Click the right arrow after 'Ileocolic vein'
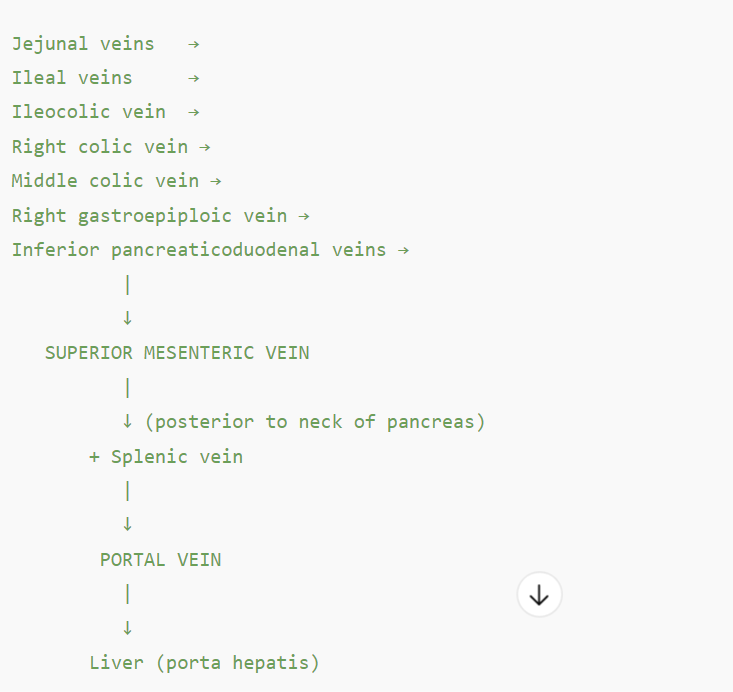733x692 pixels. click(194, 112)
